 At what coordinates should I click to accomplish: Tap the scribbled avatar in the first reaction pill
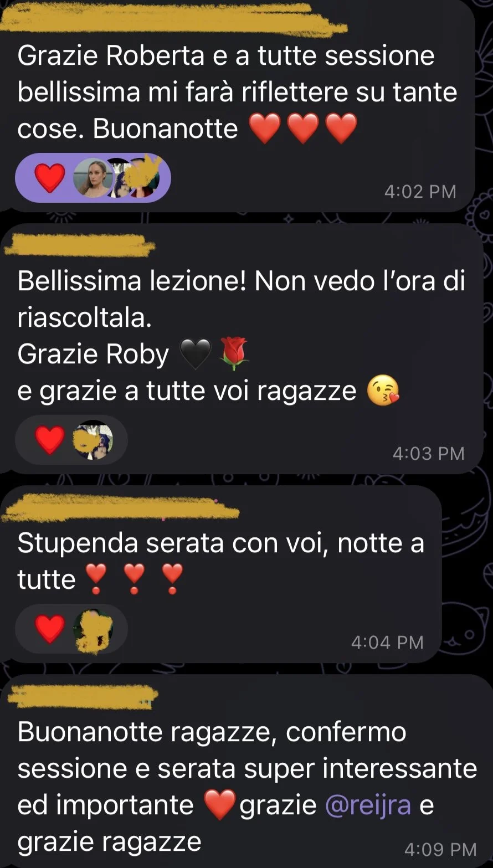tap(140, 177)
